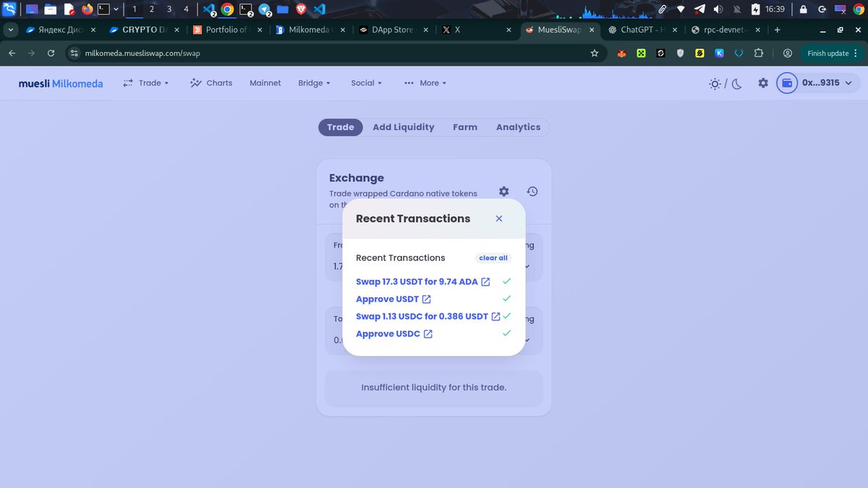This screenshot has height=488, width=868.
Task: Open external link icon next to Approve USDC
Action: 428,334
